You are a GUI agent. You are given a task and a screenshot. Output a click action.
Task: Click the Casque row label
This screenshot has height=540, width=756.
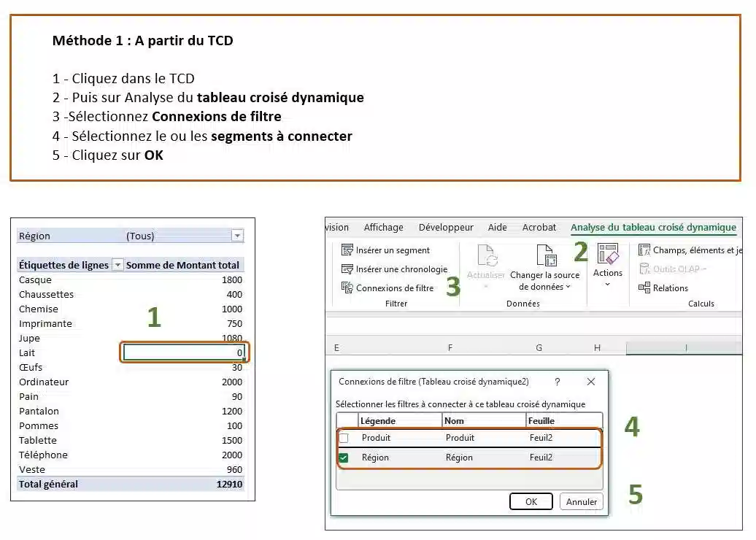(x=35, y=279)
